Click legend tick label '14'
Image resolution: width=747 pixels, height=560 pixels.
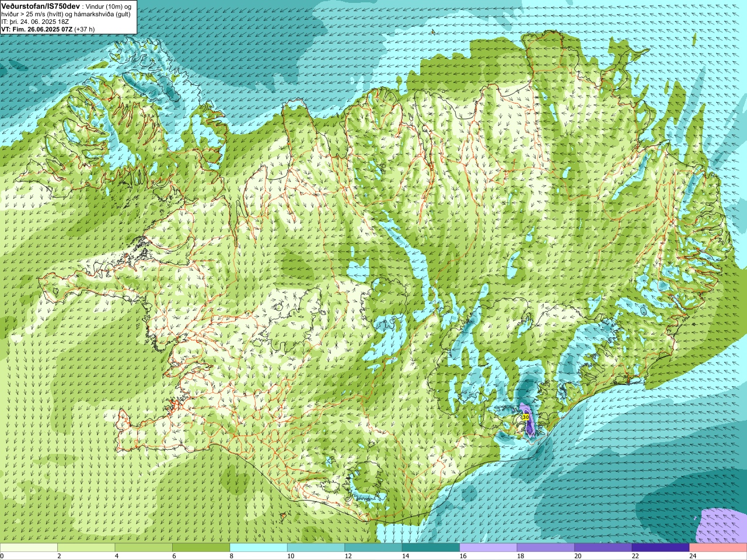pos(405,556)
